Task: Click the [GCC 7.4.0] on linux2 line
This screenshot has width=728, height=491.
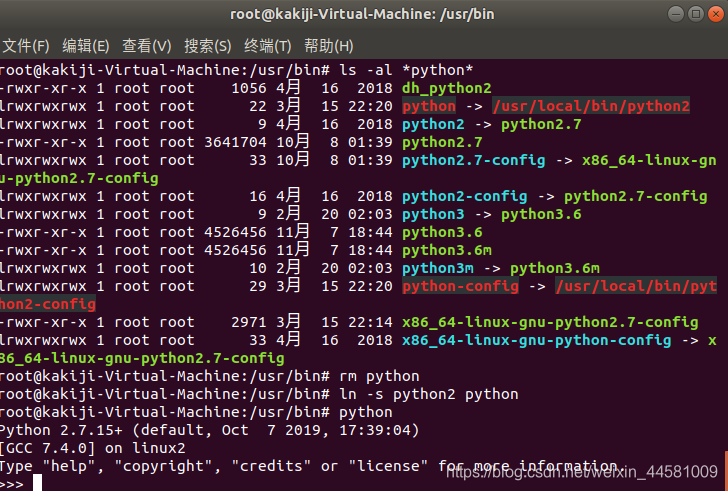Action: click(x=92, y=449)
